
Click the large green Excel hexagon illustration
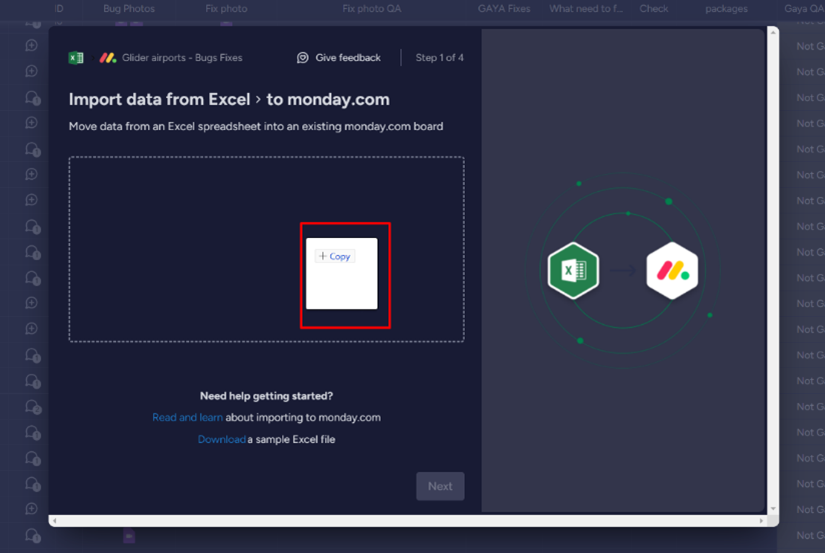click(573, 270)
